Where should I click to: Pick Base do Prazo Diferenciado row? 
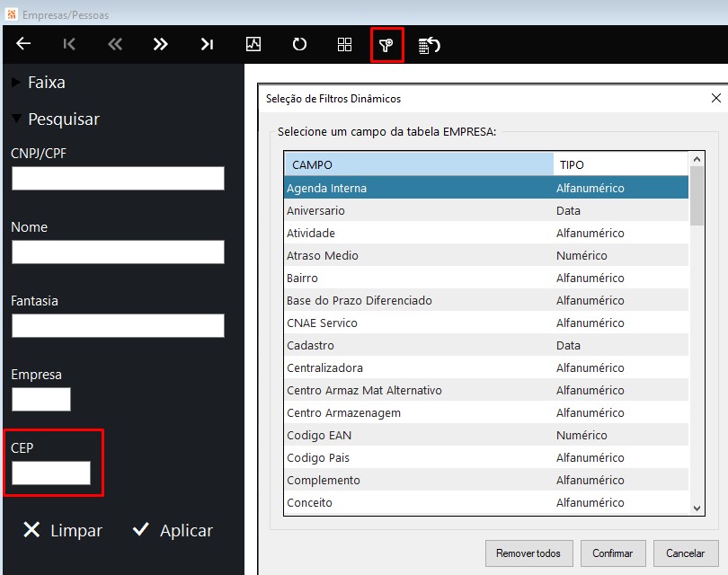(x=486, y=300)
